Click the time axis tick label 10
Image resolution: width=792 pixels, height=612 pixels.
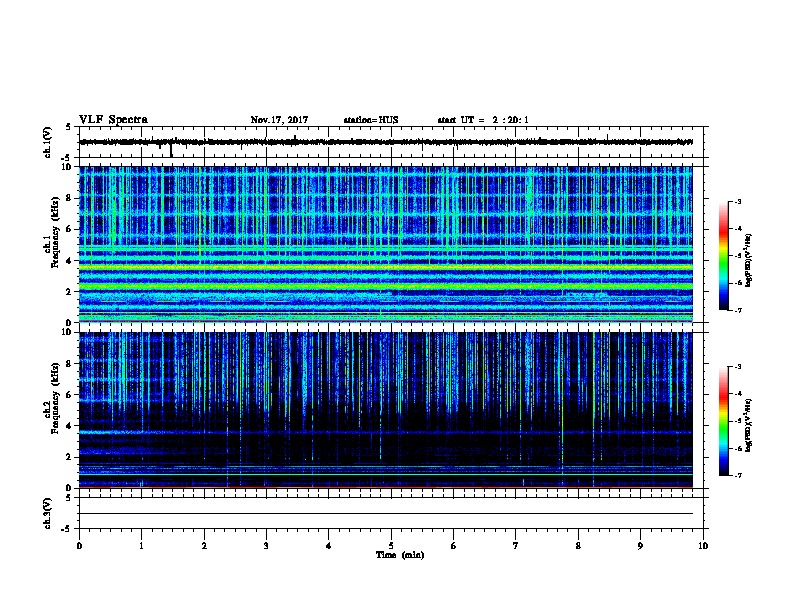[703, 545]
